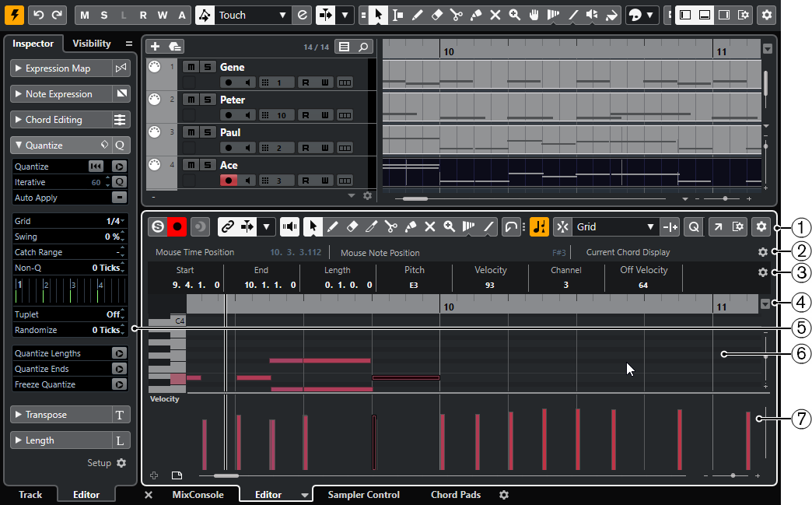Click the Key Editor Record button

(x=177, y=226)
